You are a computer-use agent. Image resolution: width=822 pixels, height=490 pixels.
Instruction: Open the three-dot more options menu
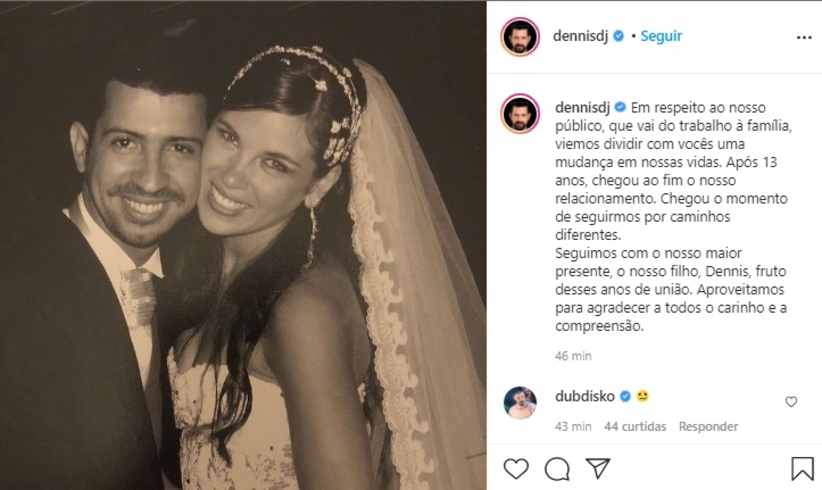[804, 38]
